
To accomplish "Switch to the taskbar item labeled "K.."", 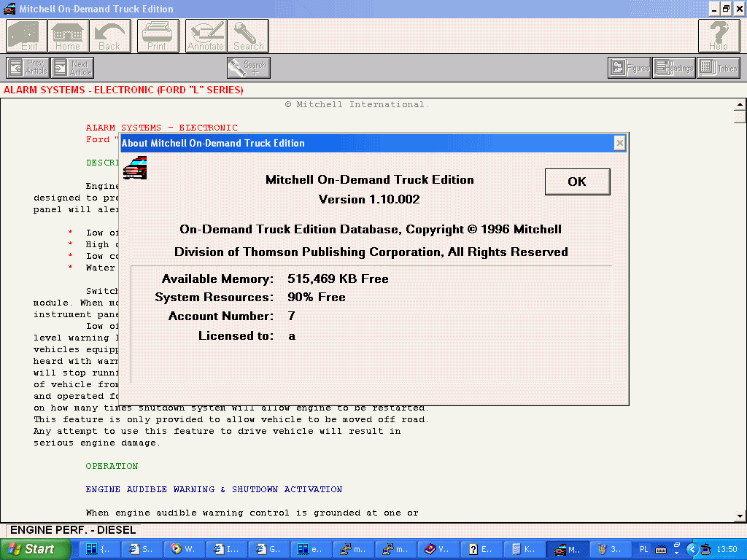I will [525, 549].
